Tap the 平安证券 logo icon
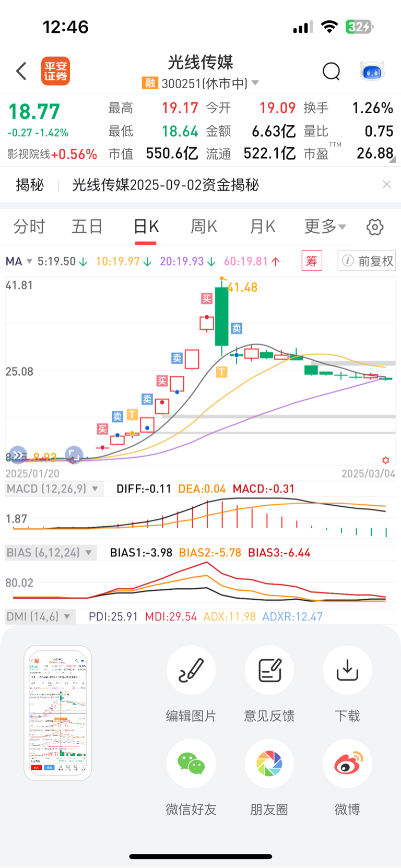Viewport: 401px width, 868px height. (56, 71)
